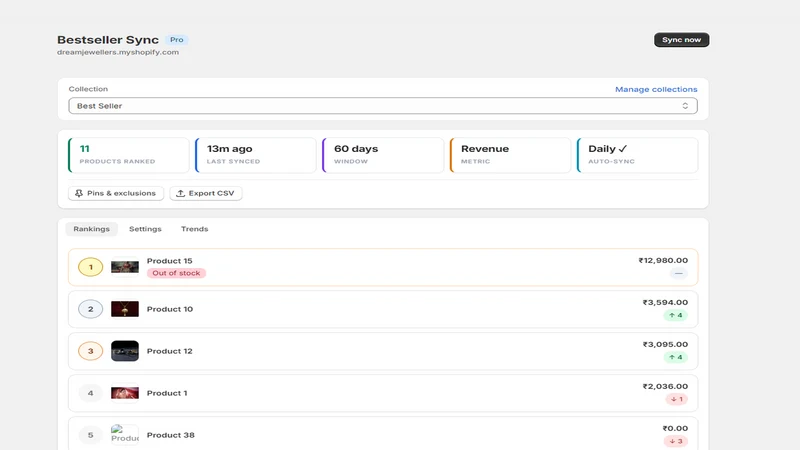Open Product 15 thumbnail image
800x450 pixels.
click(x=125, y=267)
